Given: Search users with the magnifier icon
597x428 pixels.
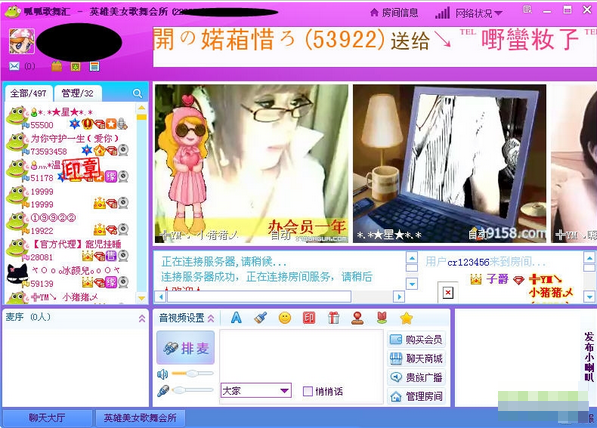Looking at the screenshot, I should 137,93.
